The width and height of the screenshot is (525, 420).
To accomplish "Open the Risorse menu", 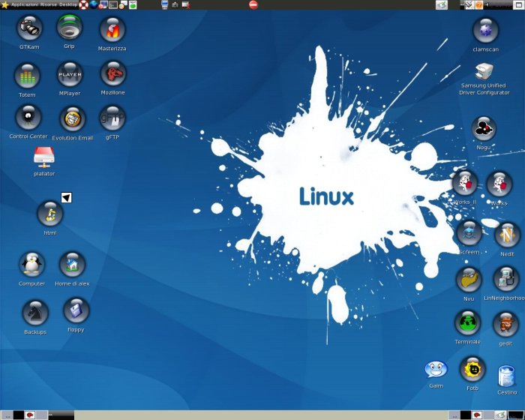I will 49,4.
